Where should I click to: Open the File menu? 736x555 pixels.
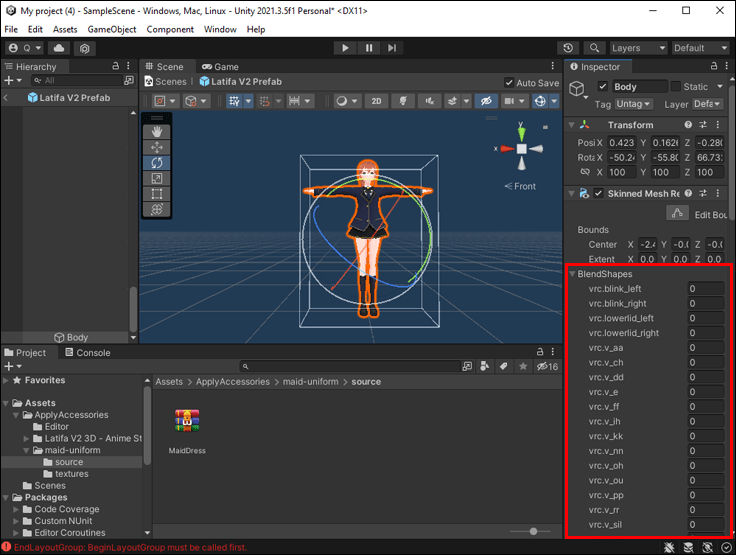click(x=11, y=29)
